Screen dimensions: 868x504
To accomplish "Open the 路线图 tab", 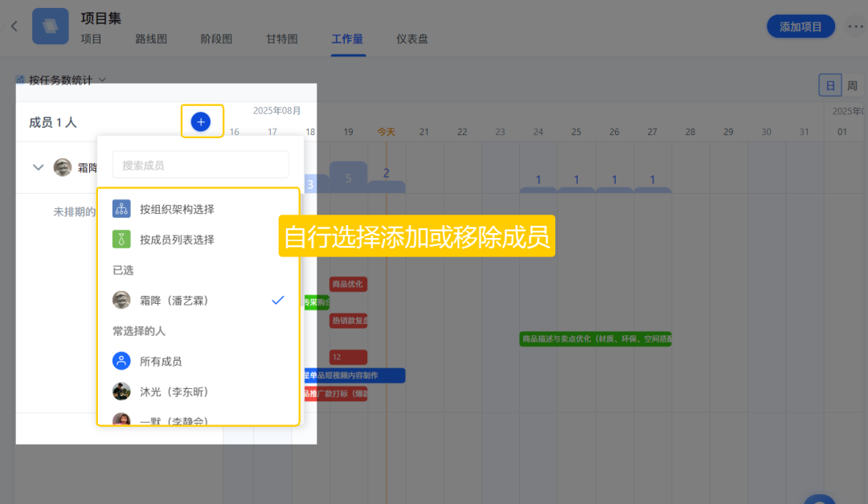I will pos(151,39).
